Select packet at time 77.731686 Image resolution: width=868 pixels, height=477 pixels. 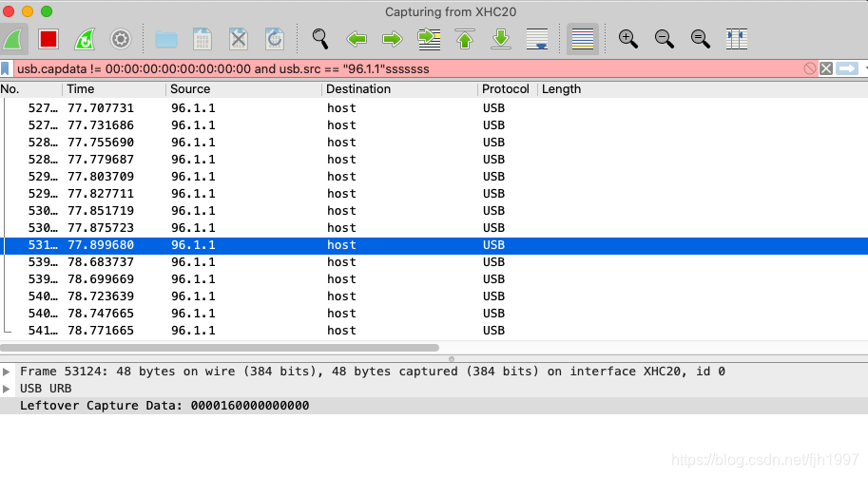(x=434, y=125)
